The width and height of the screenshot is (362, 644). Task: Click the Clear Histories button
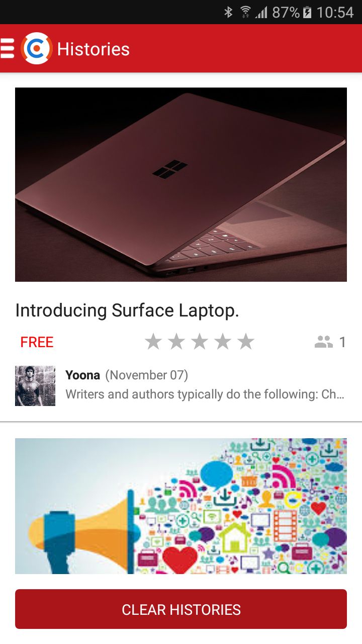(x=181, y=609)
